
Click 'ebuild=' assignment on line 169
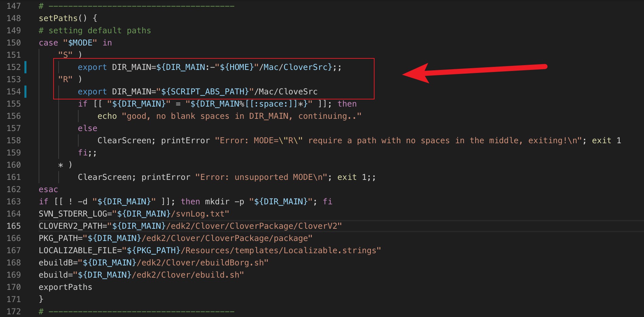[56, 275]
